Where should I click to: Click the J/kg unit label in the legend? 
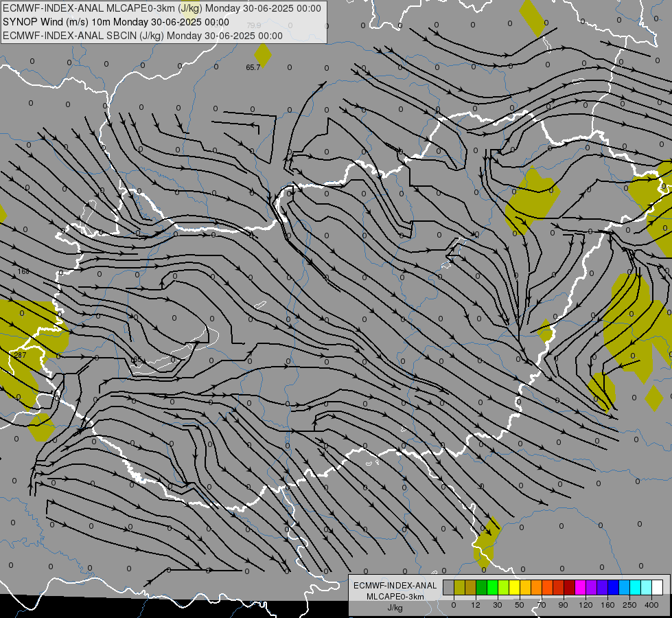[395, 608]
